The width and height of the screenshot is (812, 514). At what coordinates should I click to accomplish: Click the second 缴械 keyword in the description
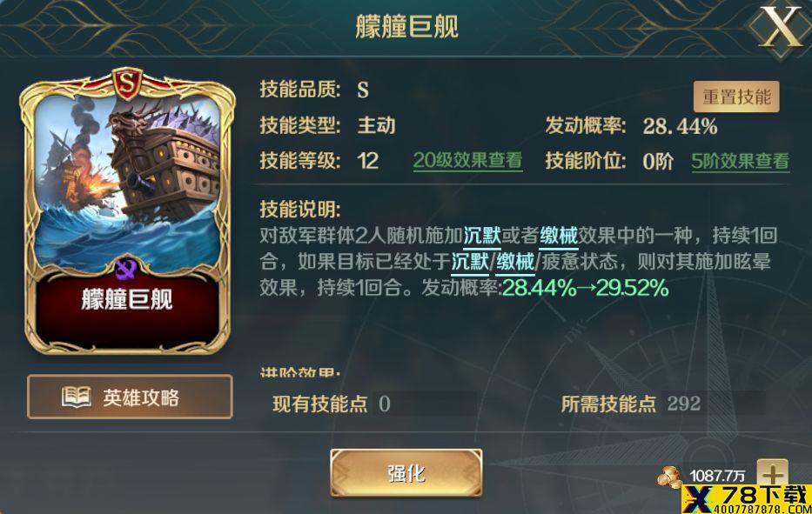515,262
